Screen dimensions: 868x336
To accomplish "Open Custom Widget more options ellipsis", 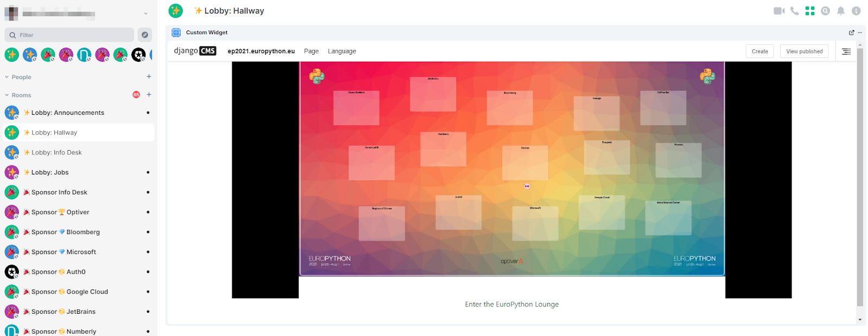I will [860, 33].
